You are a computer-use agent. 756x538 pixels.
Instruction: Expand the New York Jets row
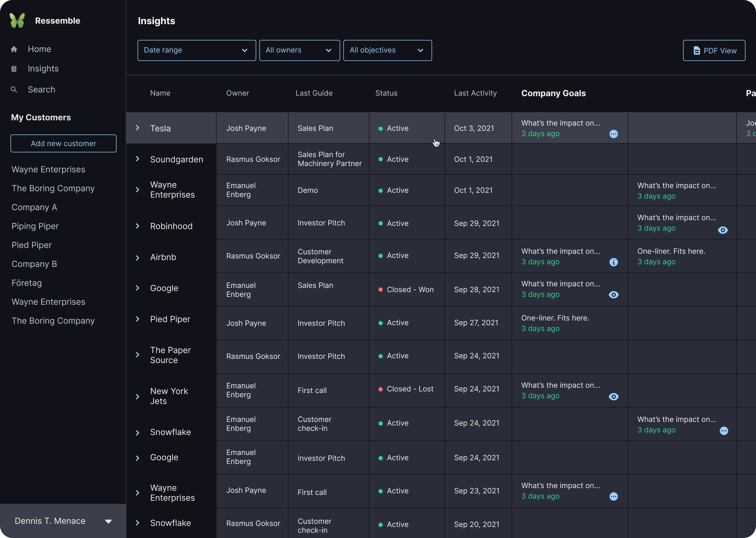[x=138, y=397]
